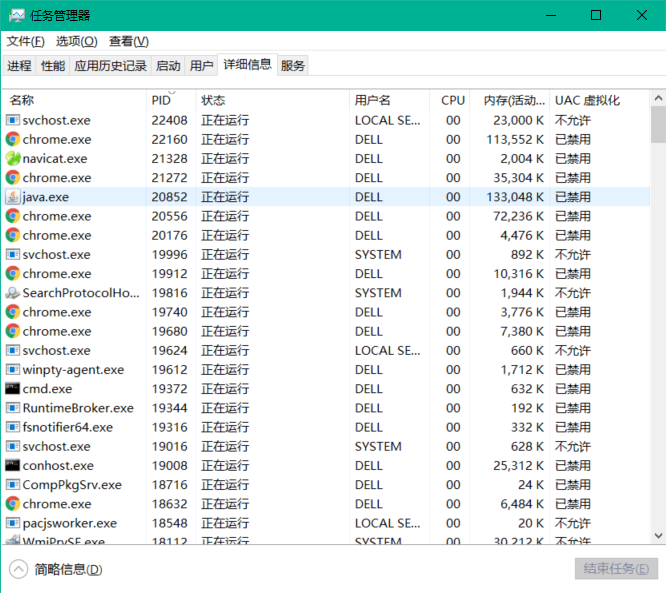Click the navicat.exe process icon
The image size is (666, 593).
13,158
